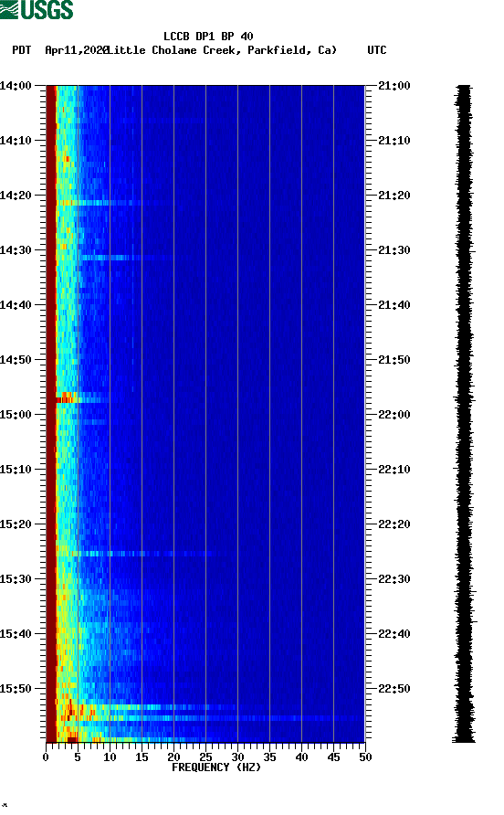Click the 15:20 PDT time label

[16, 524]
